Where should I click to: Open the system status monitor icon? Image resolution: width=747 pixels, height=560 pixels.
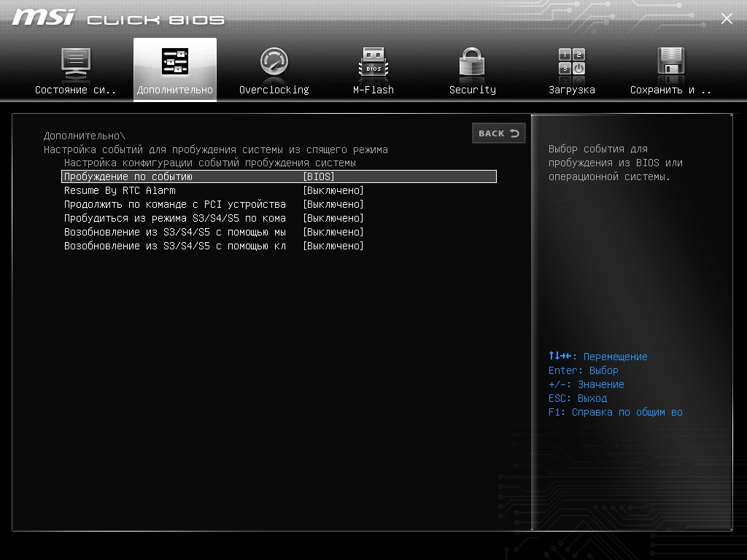(x=76, y=63)
